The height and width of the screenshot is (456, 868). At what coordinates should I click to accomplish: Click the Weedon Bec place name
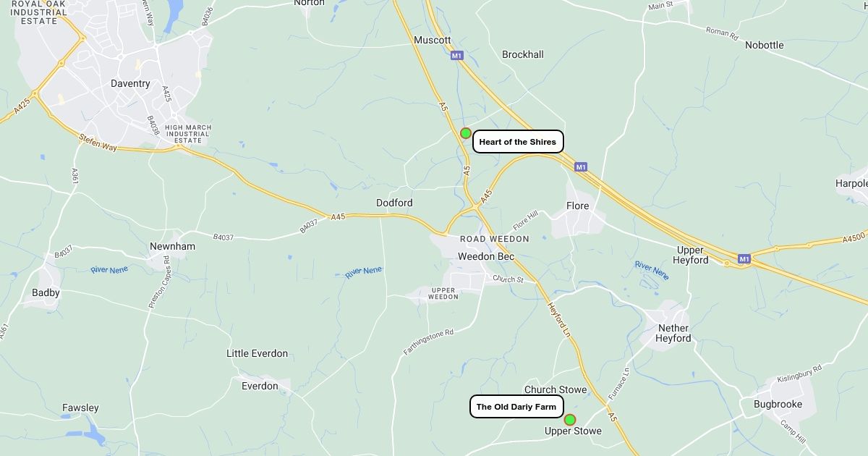point(486,256)
